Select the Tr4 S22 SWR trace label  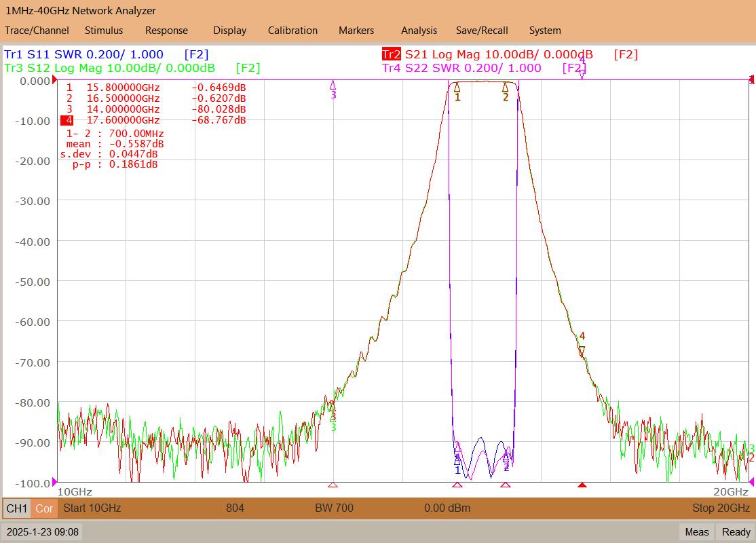(x=461, y=68)
